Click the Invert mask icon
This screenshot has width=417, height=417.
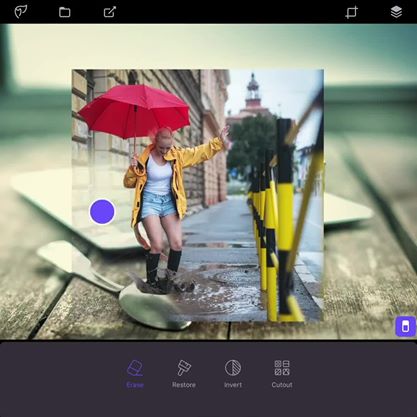pos(233,368)
